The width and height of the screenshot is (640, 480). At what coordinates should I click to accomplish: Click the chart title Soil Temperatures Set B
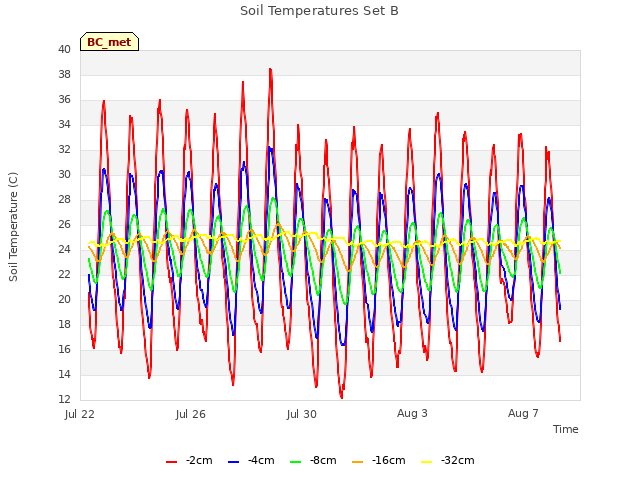click(x=319, y=11)
